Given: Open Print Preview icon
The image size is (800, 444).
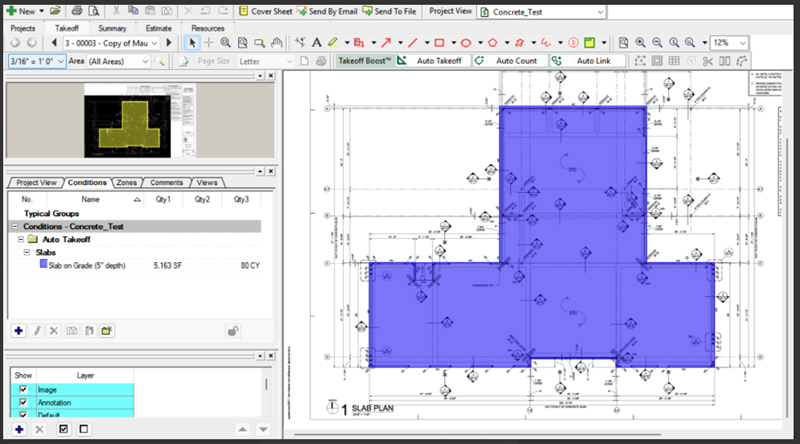Looking at the screenshot, I should 93,11.
